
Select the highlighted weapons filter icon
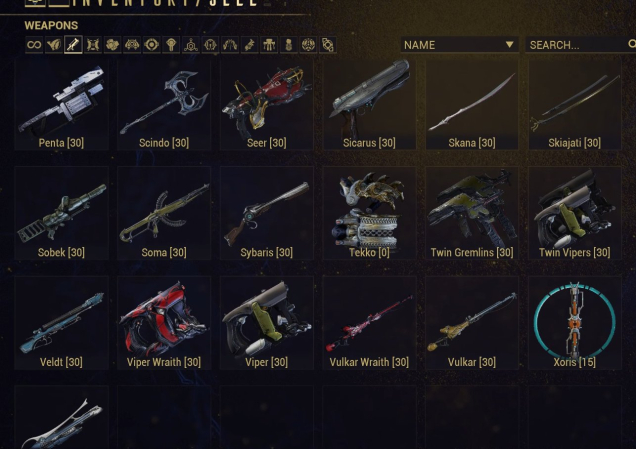(x=73, y=45)
